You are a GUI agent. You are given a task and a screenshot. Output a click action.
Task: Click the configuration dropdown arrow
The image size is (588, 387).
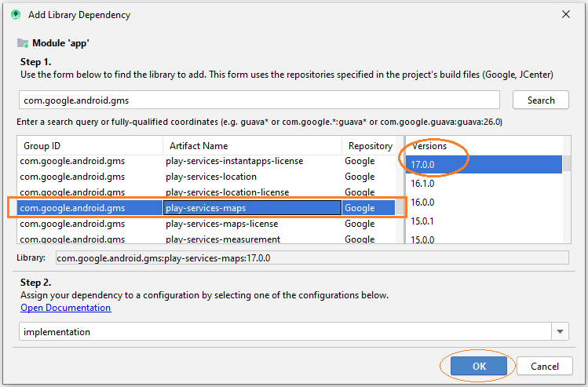(x=560, y=331)
